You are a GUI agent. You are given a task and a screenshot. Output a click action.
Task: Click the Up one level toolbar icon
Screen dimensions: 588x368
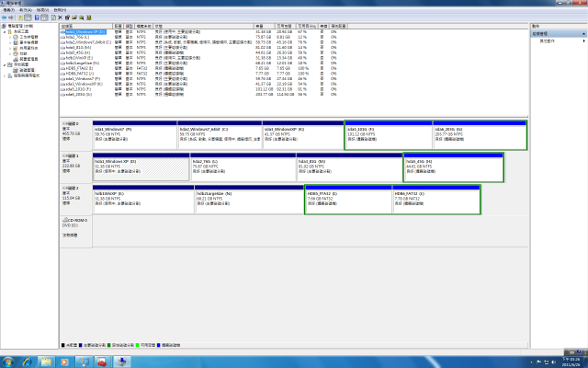pos(20,17)
